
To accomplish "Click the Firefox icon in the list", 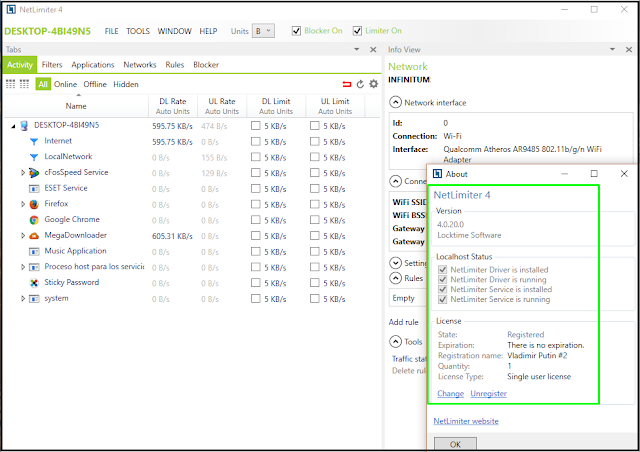I will pos(34,204).
